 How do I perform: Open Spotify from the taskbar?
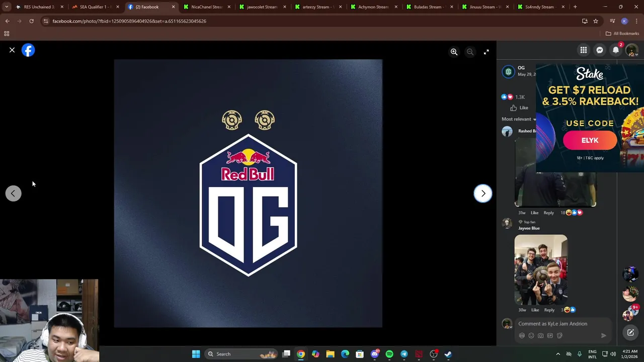[x=389, y=354]
